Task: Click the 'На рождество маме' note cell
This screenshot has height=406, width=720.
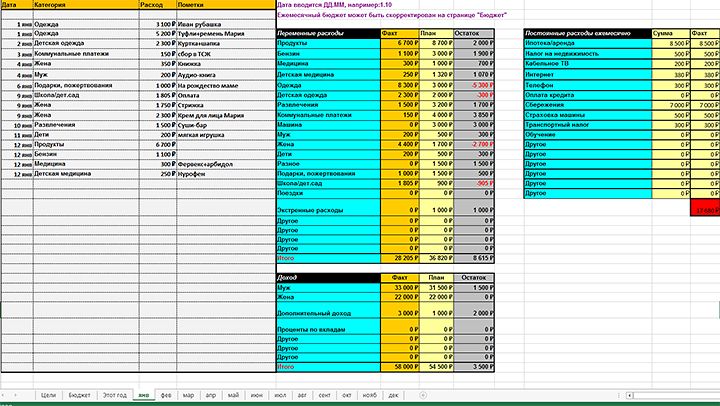Action: pos(226,85)
